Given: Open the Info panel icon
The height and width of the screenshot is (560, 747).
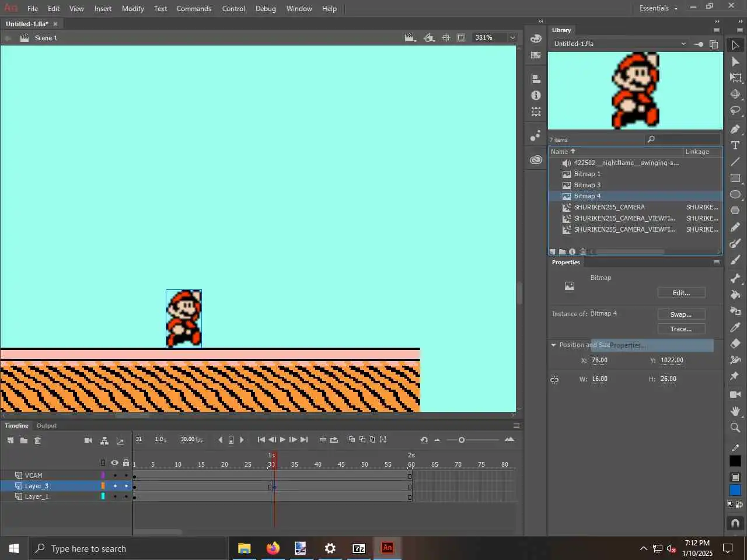Looking at the screenshot, I should pyautogui.click(x=536, y=95).
